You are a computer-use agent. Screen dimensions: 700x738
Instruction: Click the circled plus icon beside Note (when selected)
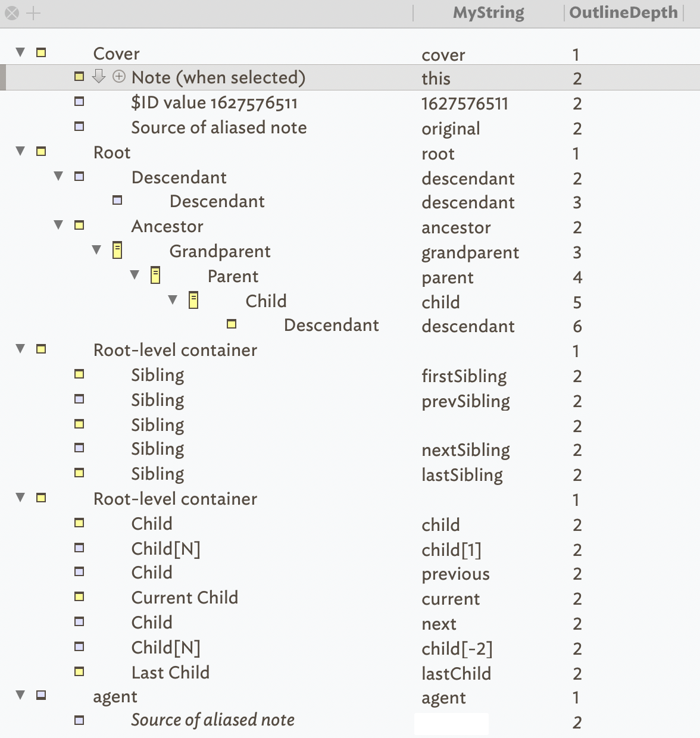click(119, 76)
